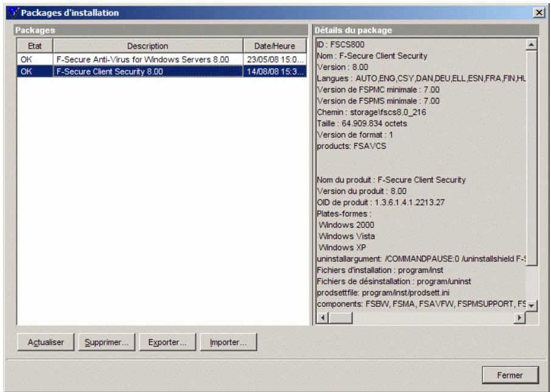The width and height of the screenshot is (551, 392).
Task: Click the uninstallargument line
Action: pos(421,259)
